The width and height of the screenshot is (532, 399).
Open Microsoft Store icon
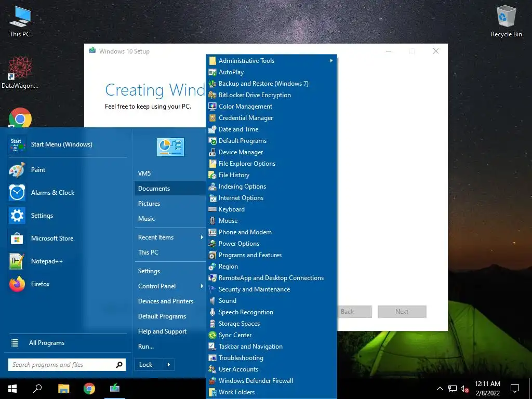(x=17, y=238)
